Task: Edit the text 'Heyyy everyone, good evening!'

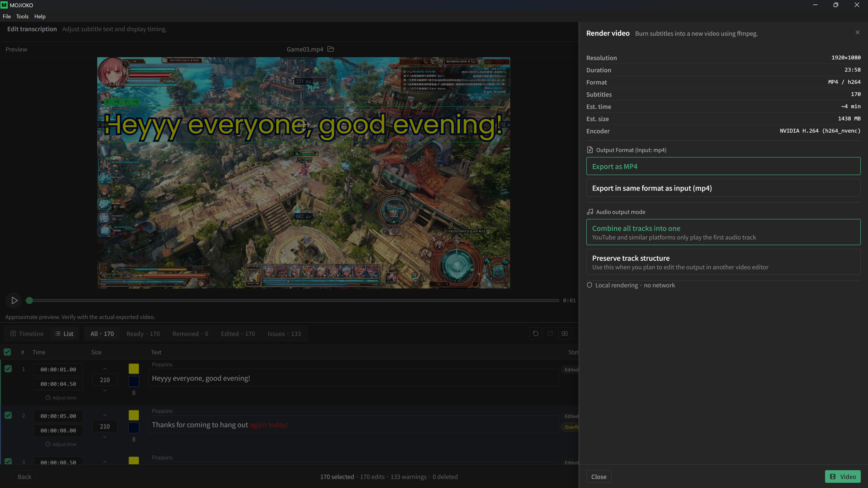Action: [x=354, y=378]
